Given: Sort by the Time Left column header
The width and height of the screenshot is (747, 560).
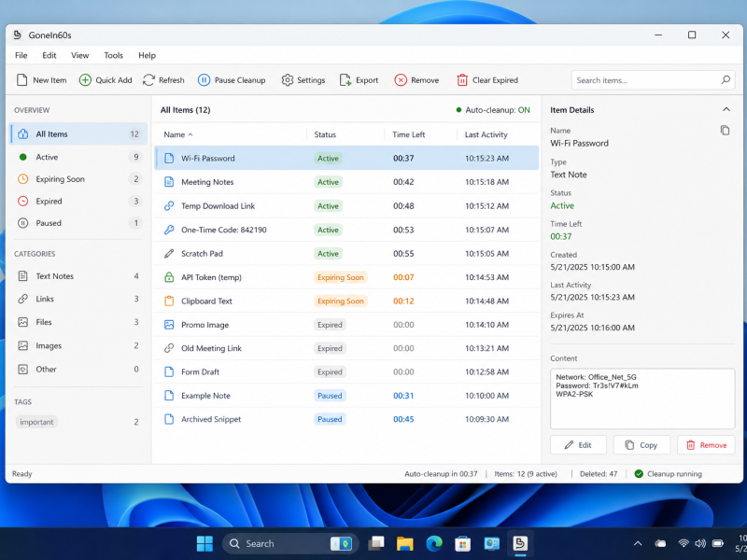Looking at the screenshot, I should [408, 134].
